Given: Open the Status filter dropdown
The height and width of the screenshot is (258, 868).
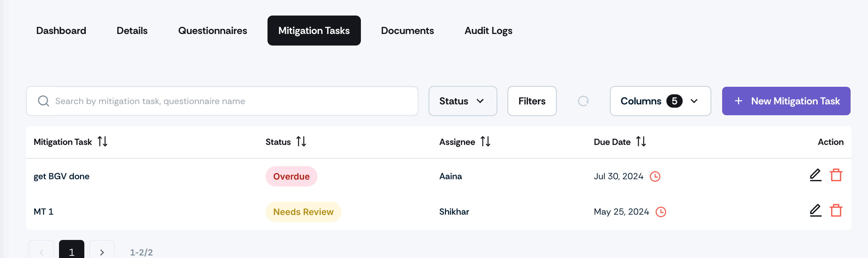Looking at the screenshot, I should click(x=463, y=101).
